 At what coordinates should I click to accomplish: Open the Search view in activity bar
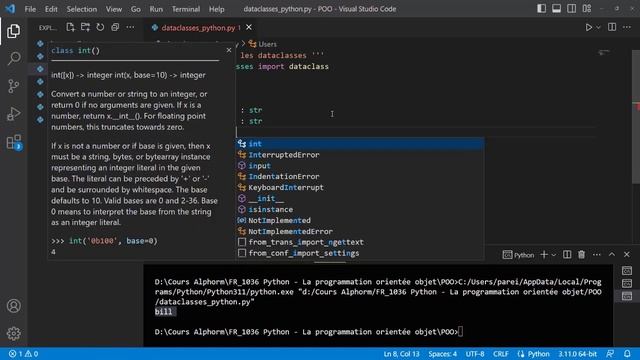tap(13, 58)
